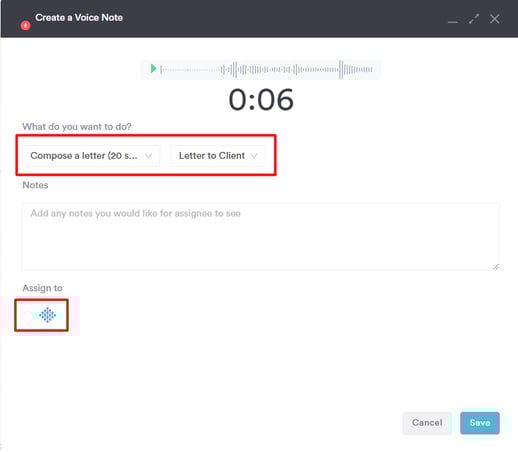518x452 pixels.
Task: Click the tall waveform peak near the end
Action: pos(341,69)
